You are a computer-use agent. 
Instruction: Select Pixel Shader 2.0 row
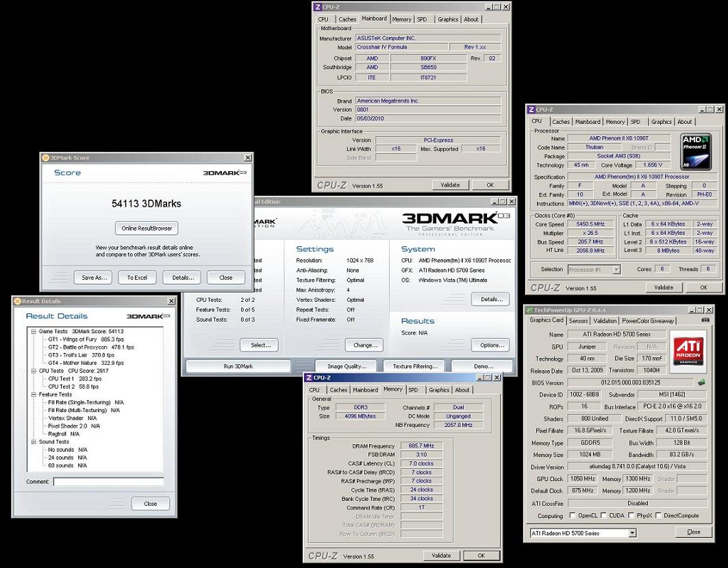(x=74, y=426)
